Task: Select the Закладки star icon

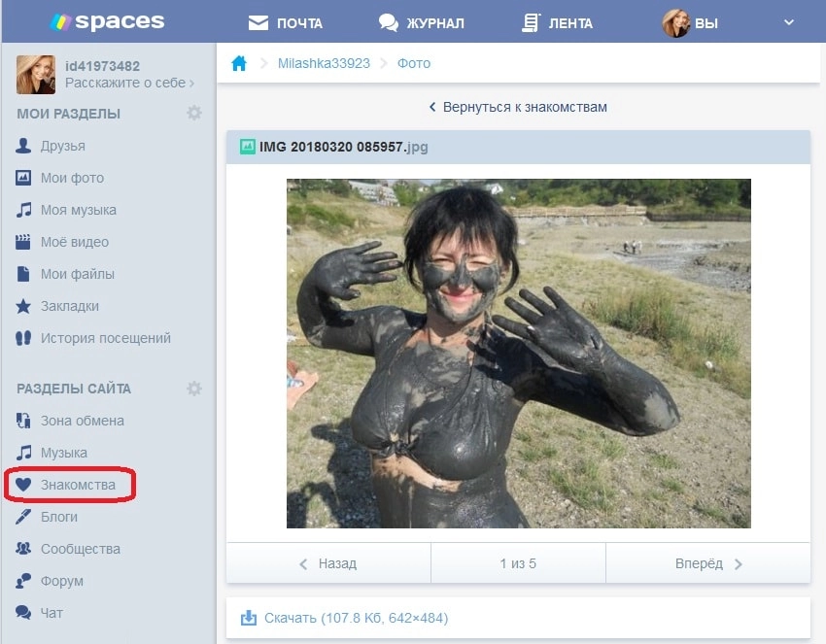Action: point(21,306)
